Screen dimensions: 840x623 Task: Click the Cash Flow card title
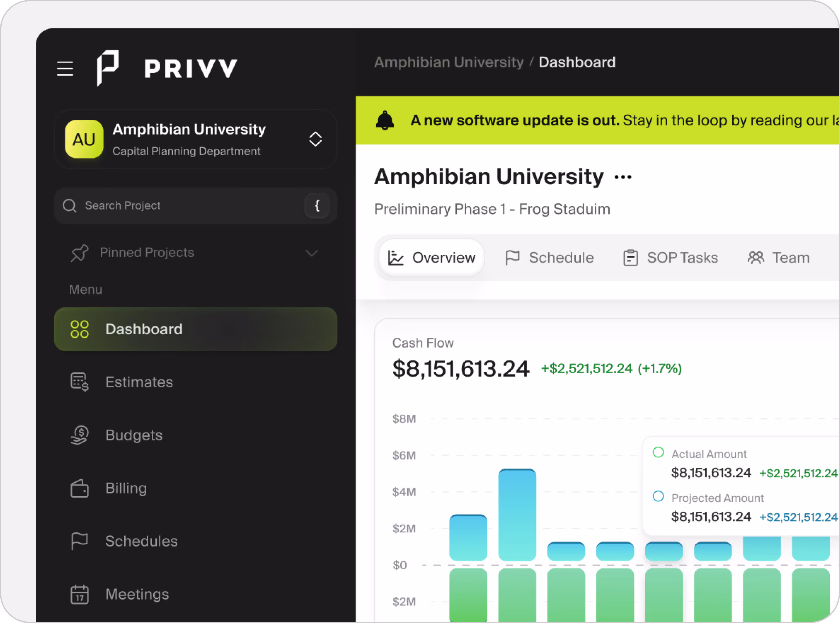pyautogui.click(x=423, y=343)
